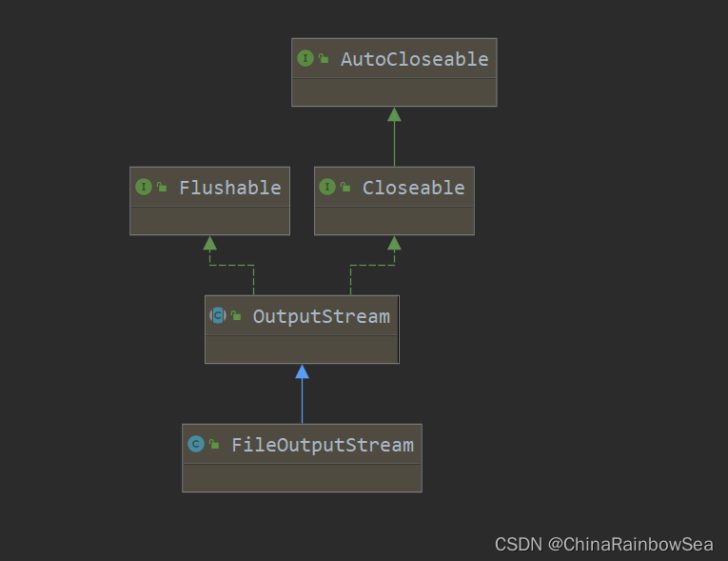This screenshot has height=561, width=728.
Task: Click the lock icon beside AutoCloseable
Action: point(325,60)
